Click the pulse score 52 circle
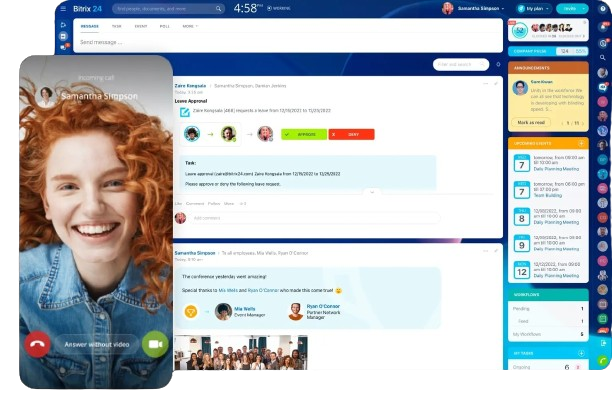Viewport: 612px width, 408px height. point(519,30)
